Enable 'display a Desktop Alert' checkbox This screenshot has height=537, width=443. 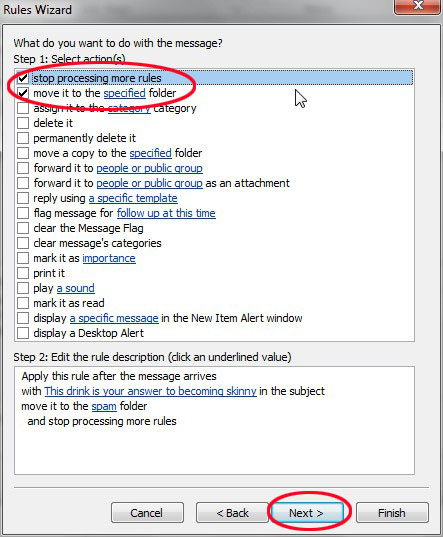coord(23,333)
